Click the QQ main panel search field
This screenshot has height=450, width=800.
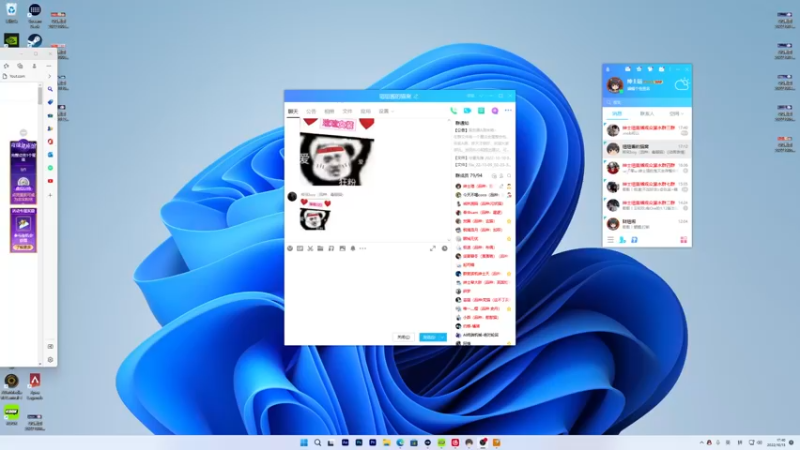coord(647,102)
